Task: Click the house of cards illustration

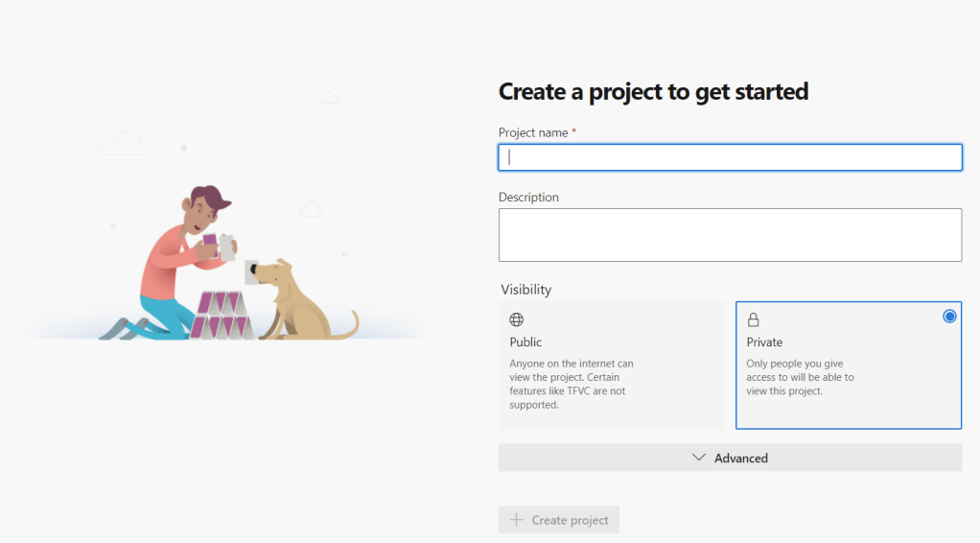Action: pos(222,315)
